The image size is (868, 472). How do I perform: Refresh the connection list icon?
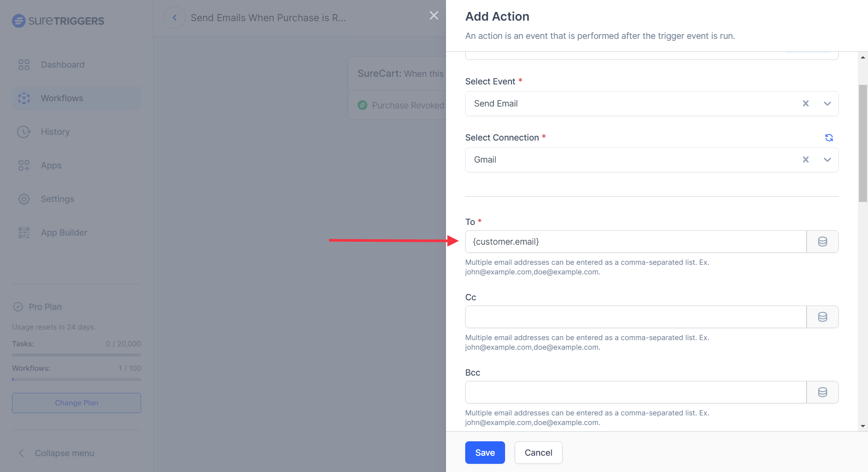click(x=829, y=138)
